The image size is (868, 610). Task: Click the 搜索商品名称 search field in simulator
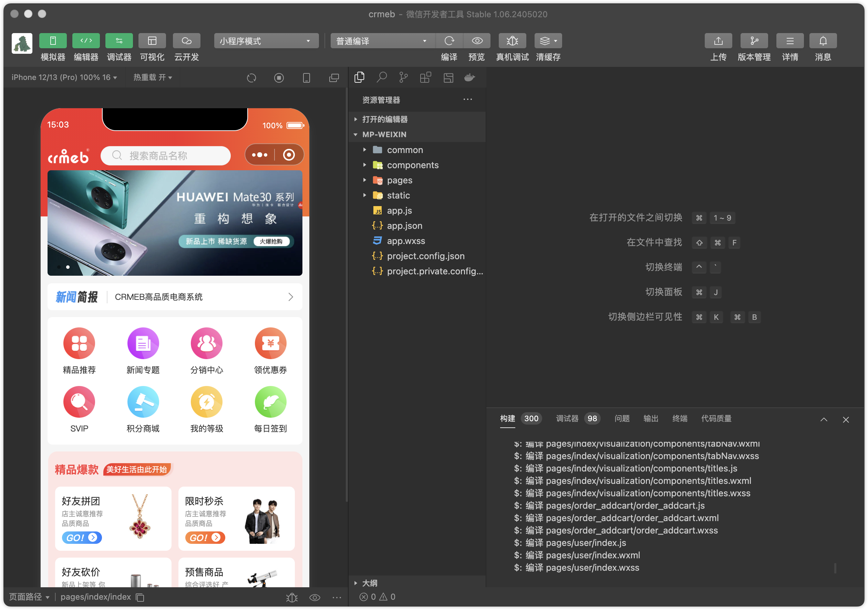coord(166,156)
